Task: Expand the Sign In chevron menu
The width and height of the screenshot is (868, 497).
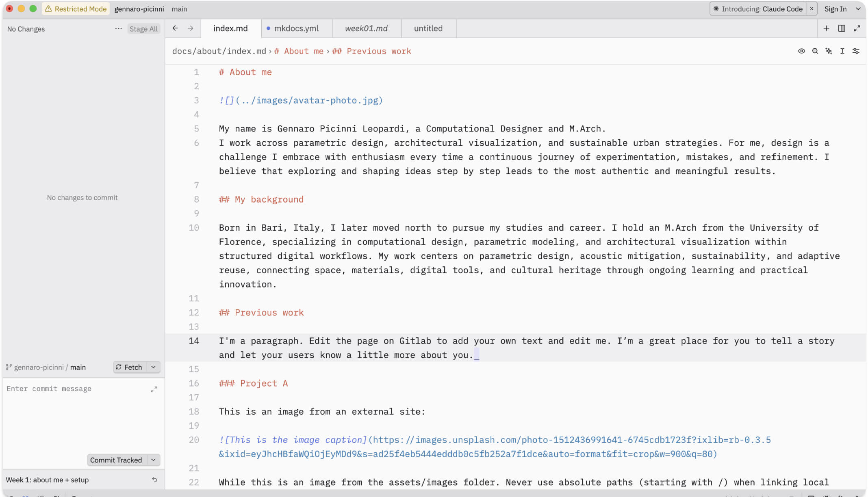Action: click(858, 9)
